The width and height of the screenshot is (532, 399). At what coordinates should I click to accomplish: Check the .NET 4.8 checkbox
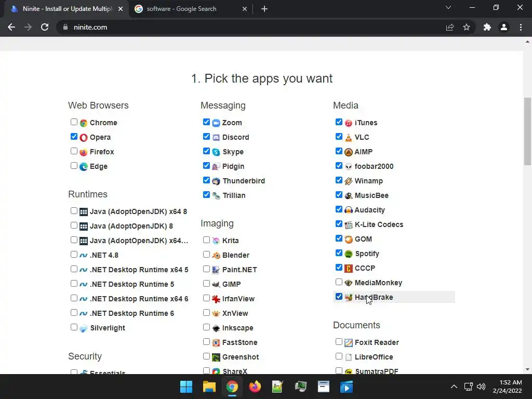pyautogui.click(x=74, y=255)
